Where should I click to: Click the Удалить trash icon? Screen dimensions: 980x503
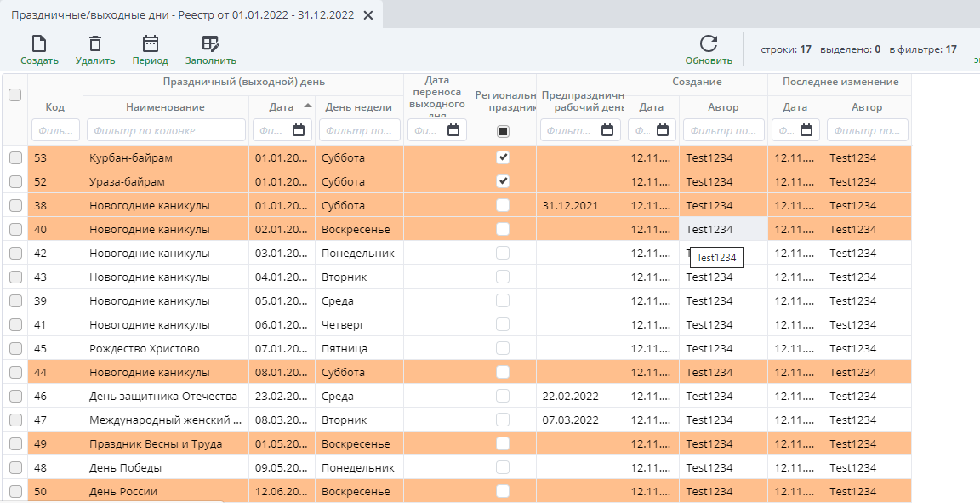tap(95, 44)
